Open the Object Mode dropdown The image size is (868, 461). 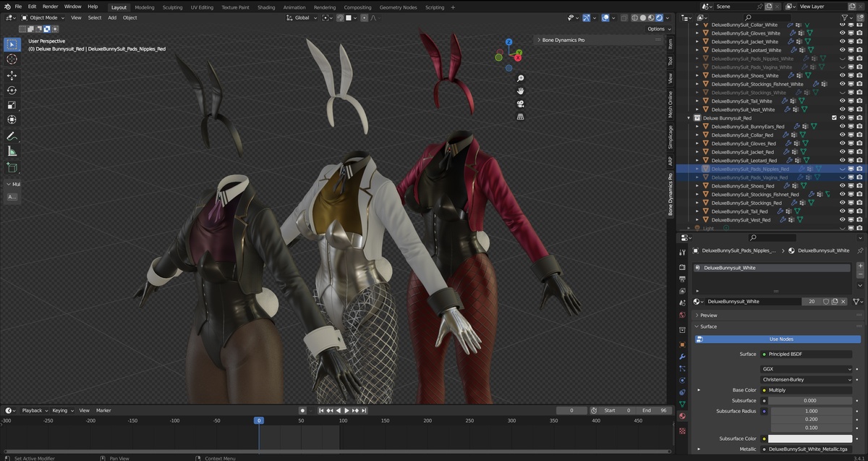click(x=43, y=17)
